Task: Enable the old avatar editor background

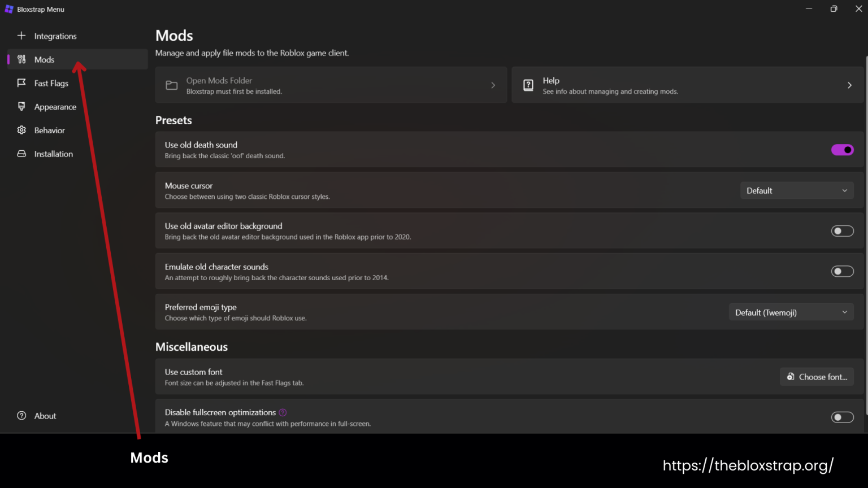Action: point(842,230)
